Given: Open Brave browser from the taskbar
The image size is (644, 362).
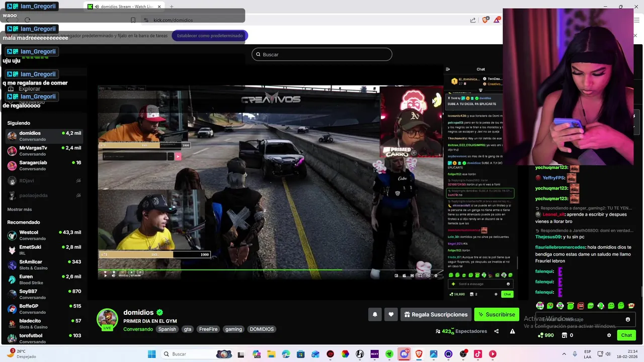Looking at the screenshot, I should 419,354.
